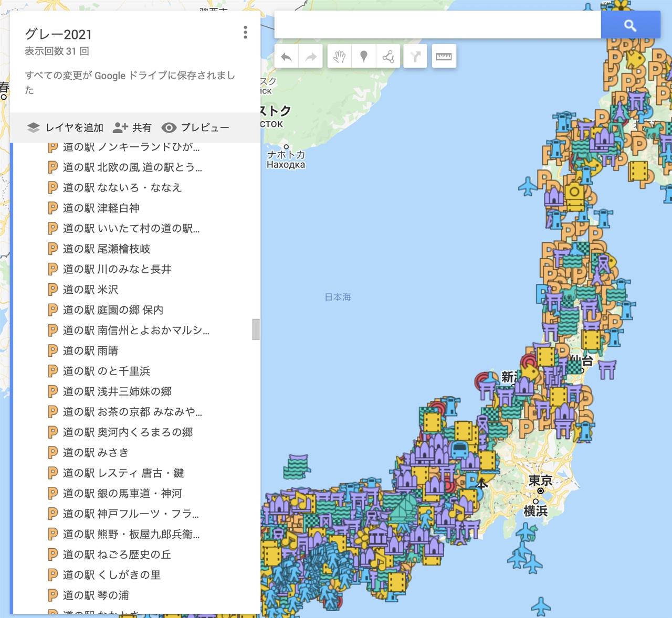Select list item 道の駅 ないろ・ななえ
Viewport: 672px width, 618px height.
(122, 187)
